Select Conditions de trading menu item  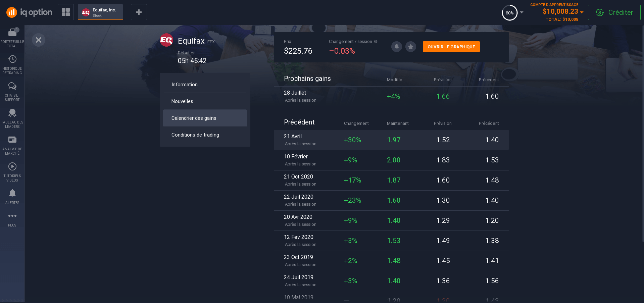(x=205, y=135)
